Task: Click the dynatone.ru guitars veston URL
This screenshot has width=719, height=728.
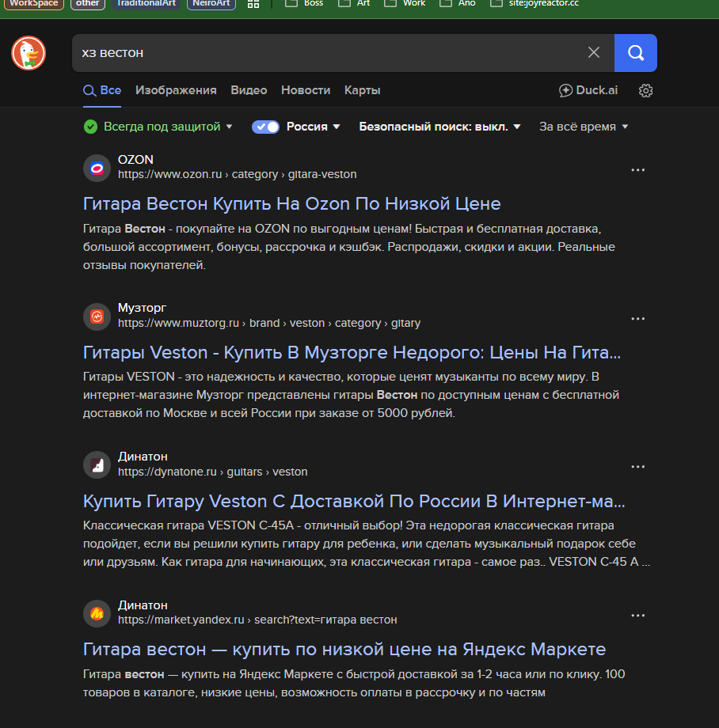Action: 213,472
